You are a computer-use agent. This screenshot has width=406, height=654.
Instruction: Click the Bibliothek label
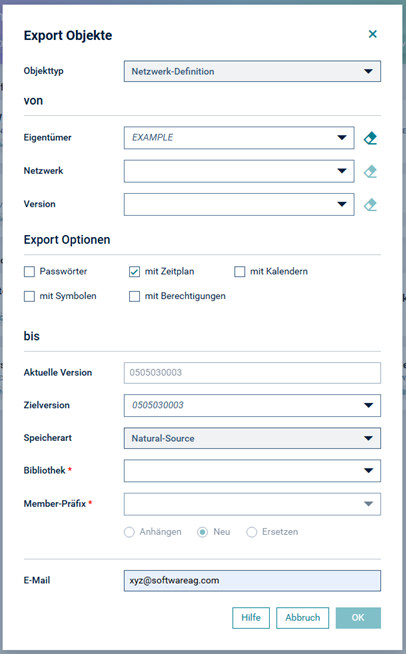coord(45,470)
